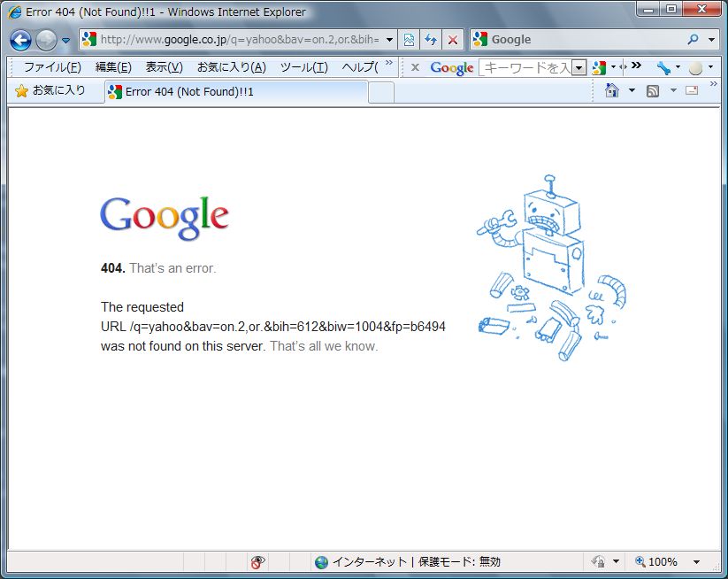Go back with the Back arrow button
The height and width of the screenshot is (579, 728).
click(21, 41)
